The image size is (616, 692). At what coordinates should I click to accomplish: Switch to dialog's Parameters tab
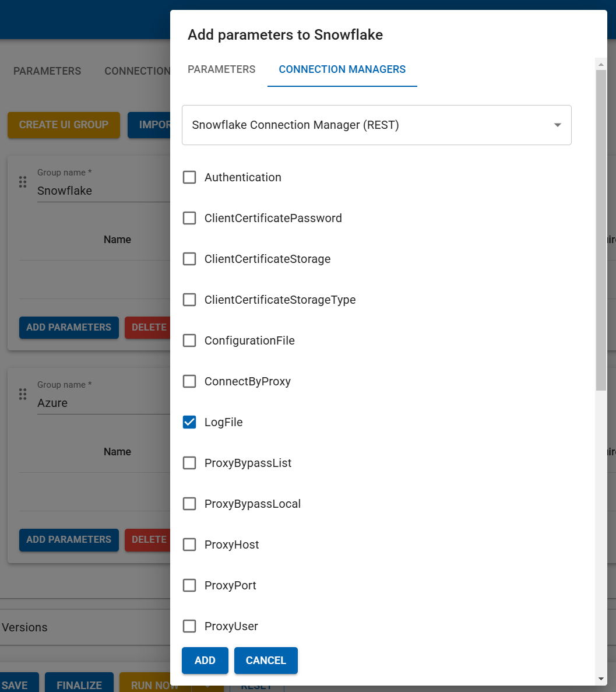pos(221,69)
